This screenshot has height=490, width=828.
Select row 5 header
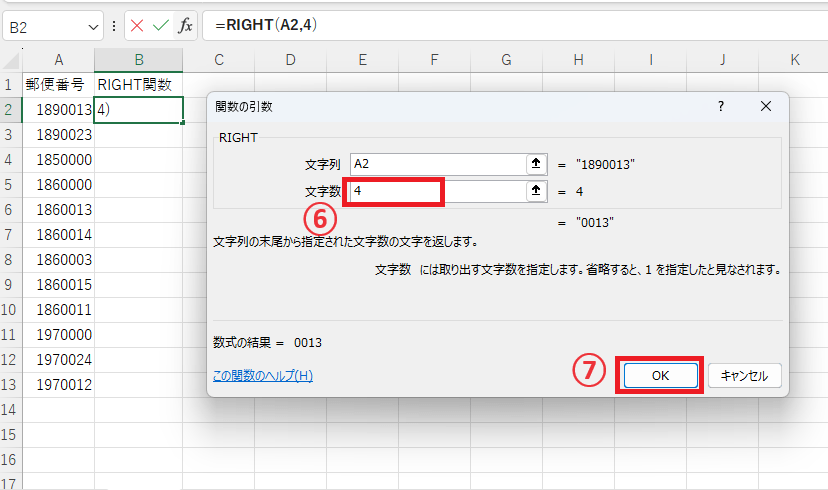[11, 185]
